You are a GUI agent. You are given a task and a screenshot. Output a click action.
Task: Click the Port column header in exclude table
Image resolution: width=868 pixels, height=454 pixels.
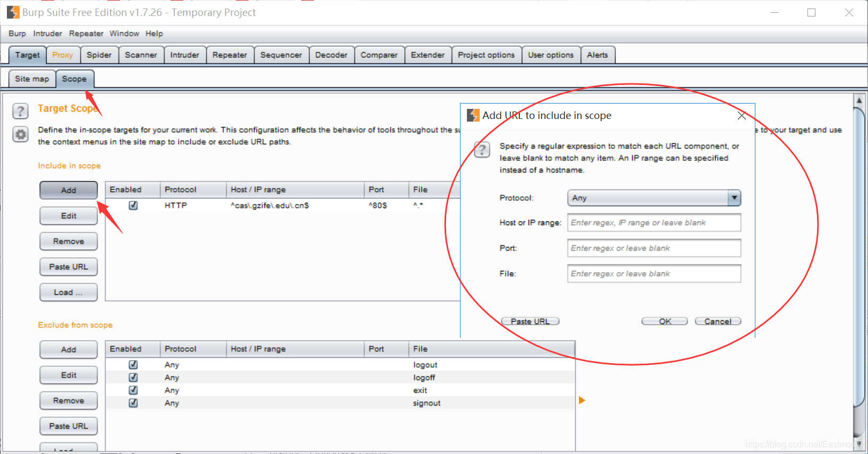click(386, 349)
